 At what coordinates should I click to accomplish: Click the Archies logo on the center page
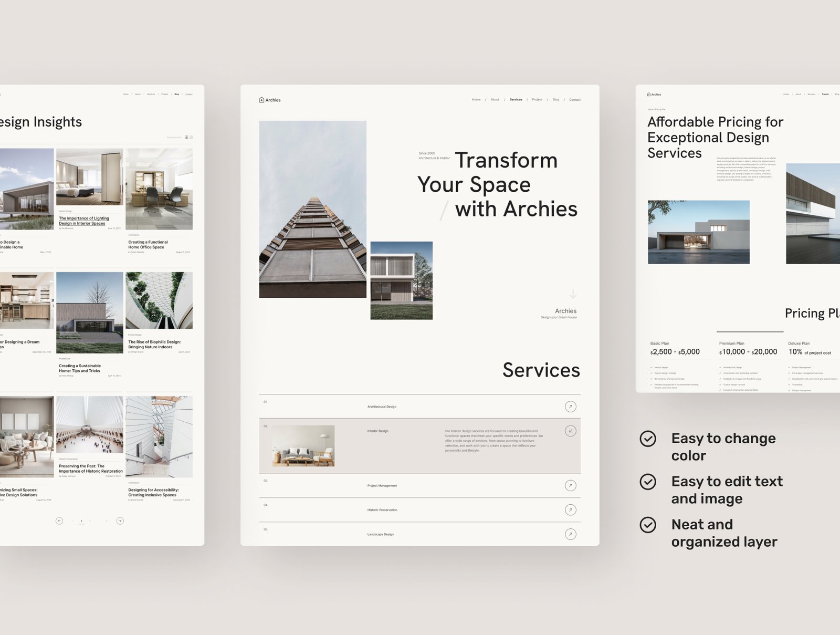pos(269,100)
